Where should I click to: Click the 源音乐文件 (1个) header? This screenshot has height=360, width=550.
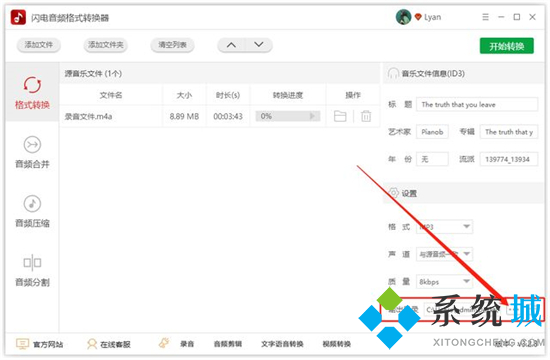[93, 73]
